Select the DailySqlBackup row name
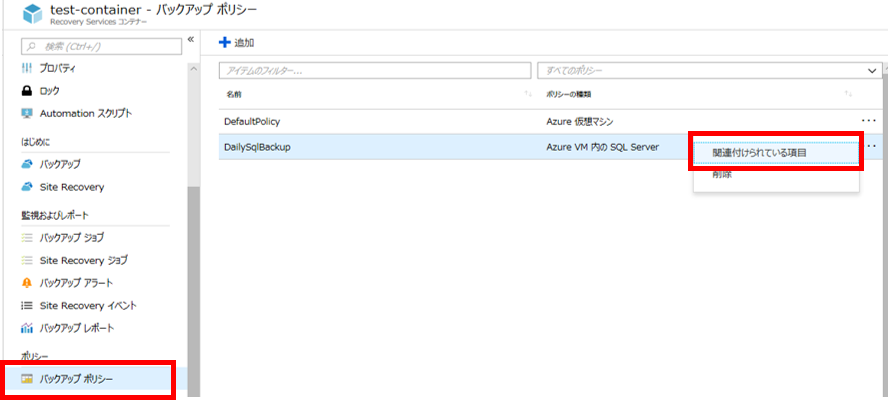The height and width of the screenshot is (400, 888). pyautogui.click(x=257, y=147)
